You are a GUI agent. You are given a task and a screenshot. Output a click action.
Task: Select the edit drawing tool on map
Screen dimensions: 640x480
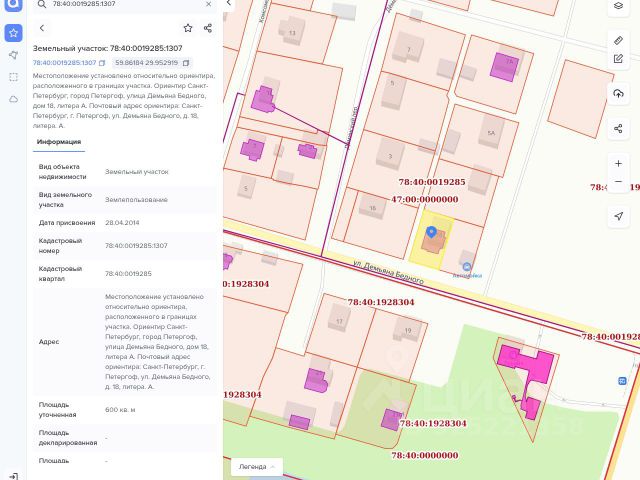coord(618,59)
